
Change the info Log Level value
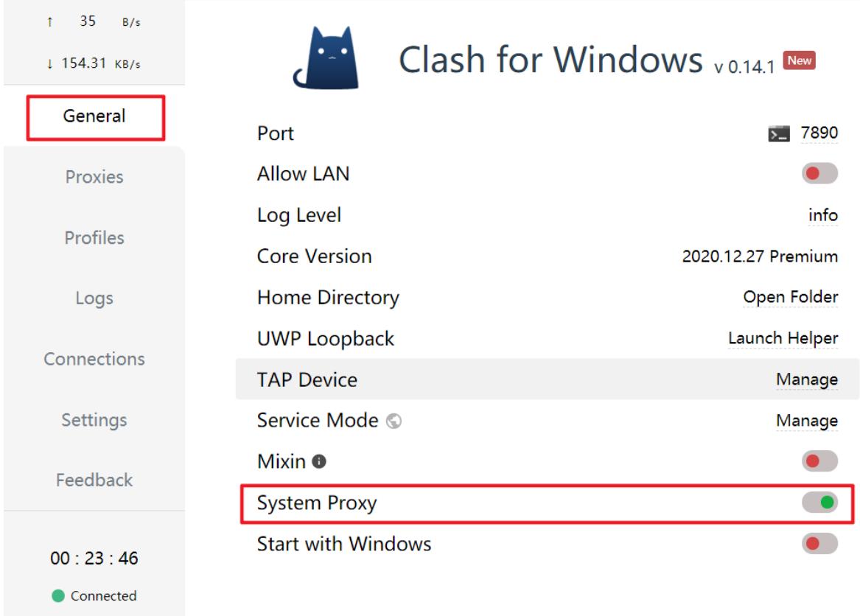pos(822,215)
